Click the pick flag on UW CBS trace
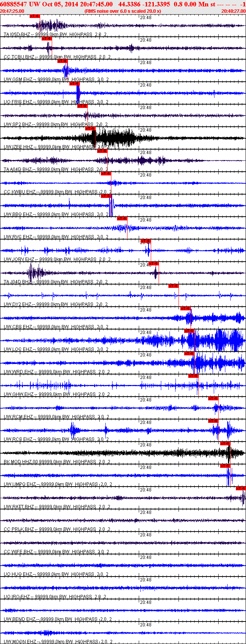 point(186,309)
